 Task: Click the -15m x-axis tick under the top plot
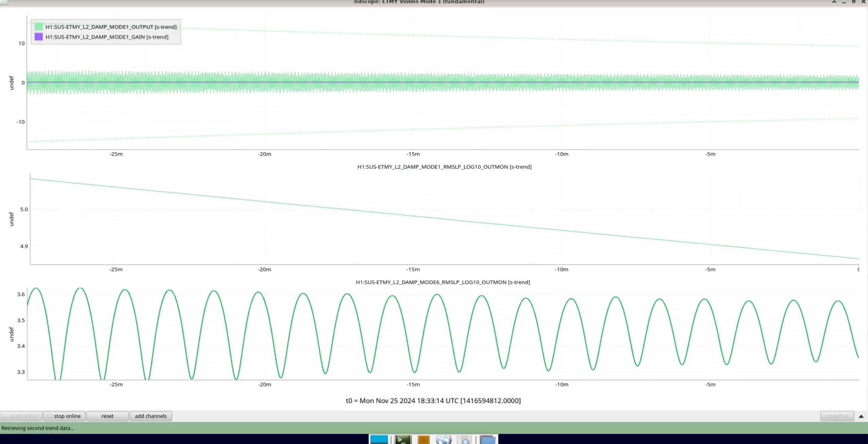413,154
